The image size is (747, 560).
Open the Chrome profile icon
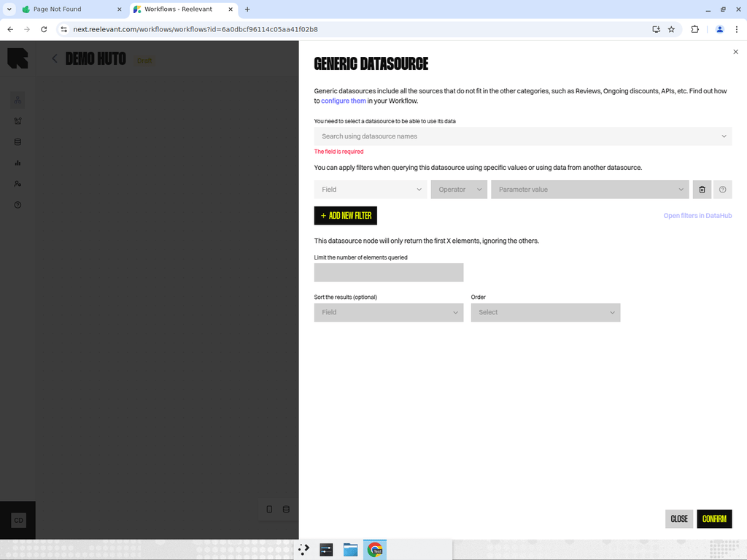(x=719, y=29)
